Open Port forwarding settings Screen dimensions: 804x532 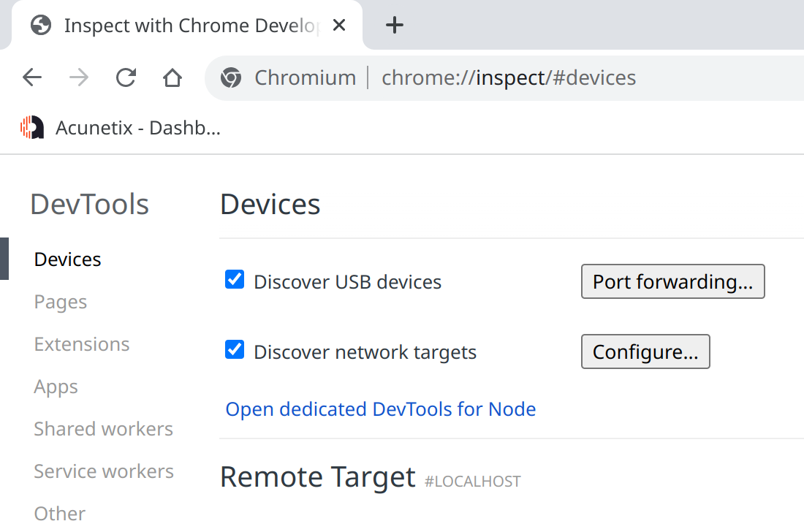pyautogui.click(x=672, y=281)
